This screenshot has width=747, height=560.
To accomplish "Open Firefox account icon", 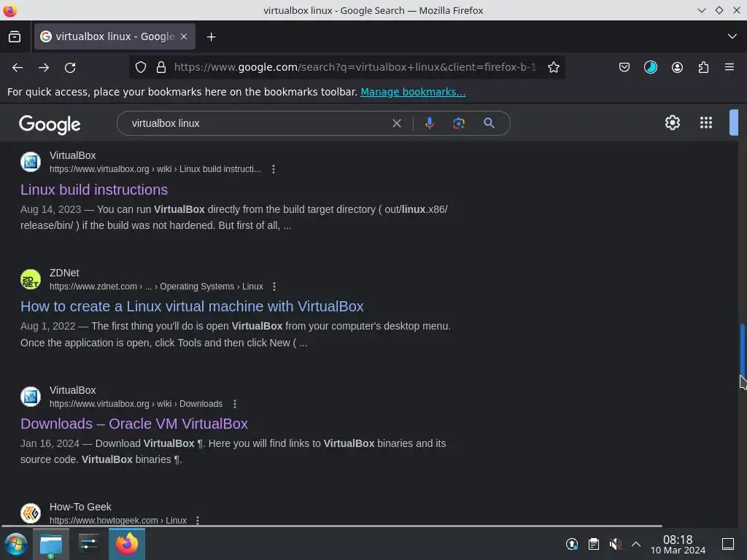I will tap(677, 67).
